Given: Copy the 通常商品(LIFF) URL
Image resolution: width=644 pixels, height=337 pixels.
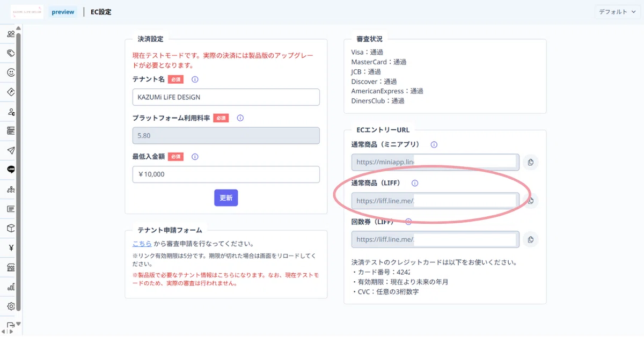Looking at the screenshot, I should (x=530, y=201).
